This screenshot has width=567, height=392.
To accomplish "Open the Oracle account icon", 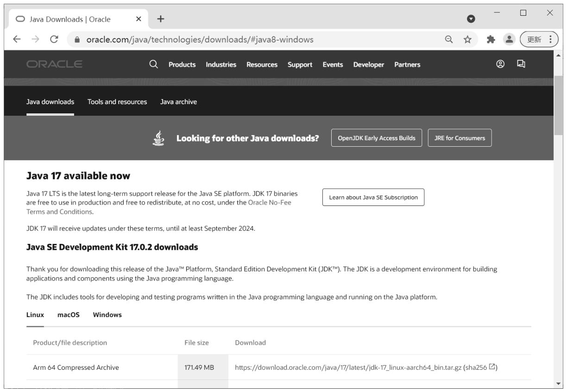I will pos(500,64).
